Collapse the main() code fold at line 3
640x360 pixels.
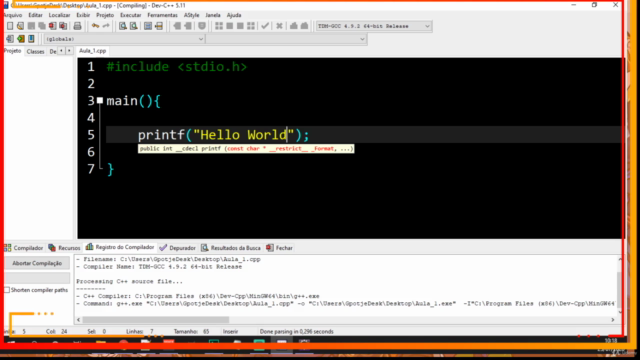point(100,100)
